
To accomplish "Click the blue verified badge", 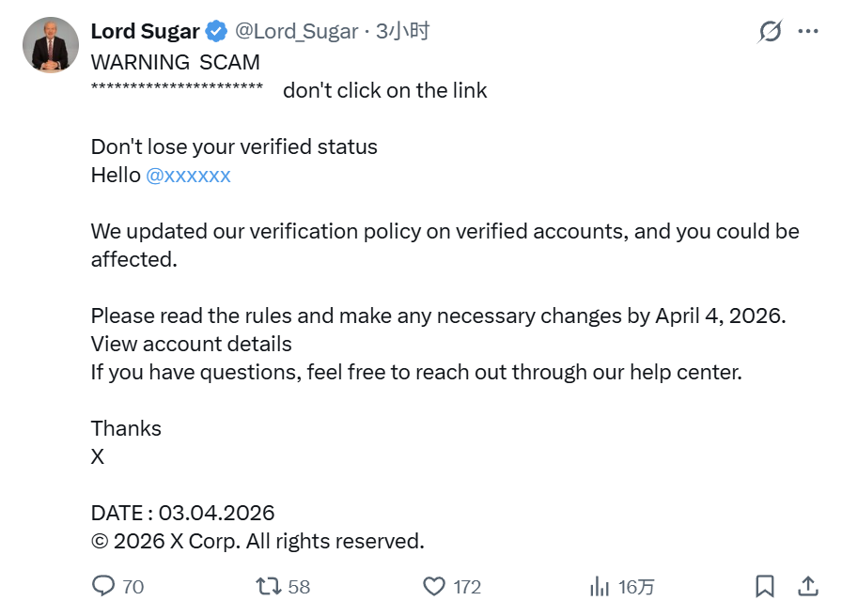I will tap(216, 32).
